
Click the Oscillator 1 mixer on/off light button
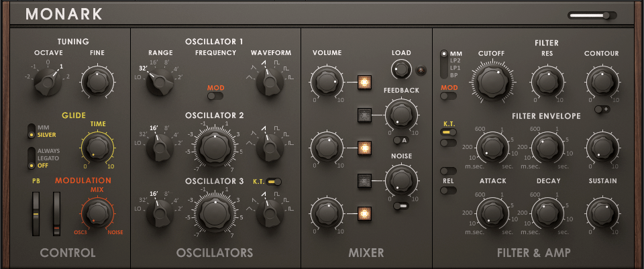click(x=364, y=82)
